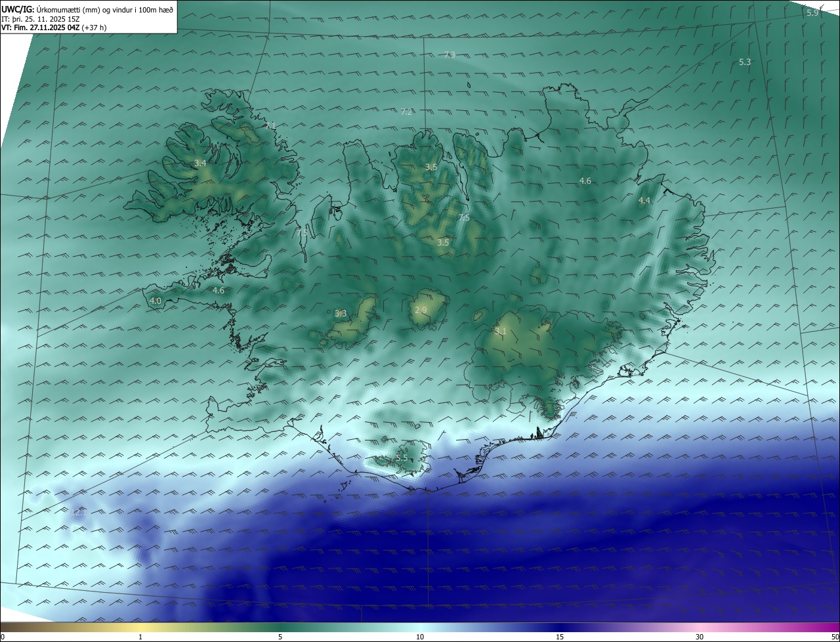Image resolution: width=840 pixels, height=642 pixels.
Task: Click the 10 tick on the color scale
Action: pyautogui.click(x=420, y=637)
